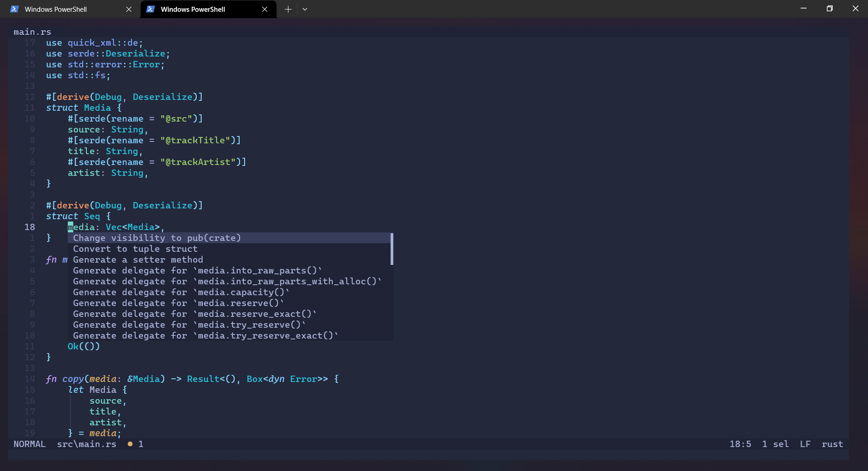This screenshot has width=868, height=471.
Task: Choose "Convert to tuple struct"
Action: (135, 249)
